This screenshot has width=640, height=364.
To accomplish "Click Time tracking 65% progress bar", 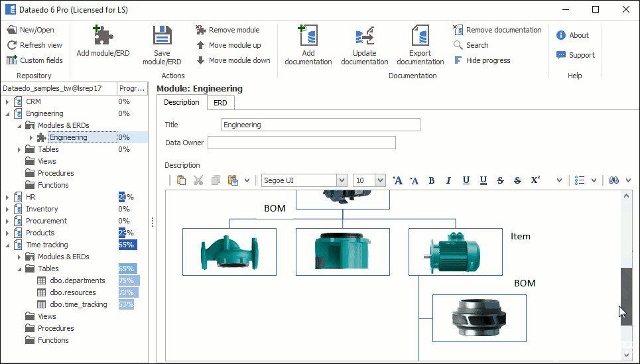I will pos(128,245).
